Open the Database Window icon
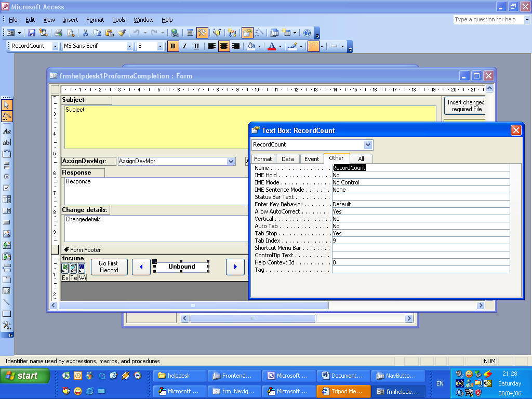Screen dimensions: 532x399 click(274, 33)
